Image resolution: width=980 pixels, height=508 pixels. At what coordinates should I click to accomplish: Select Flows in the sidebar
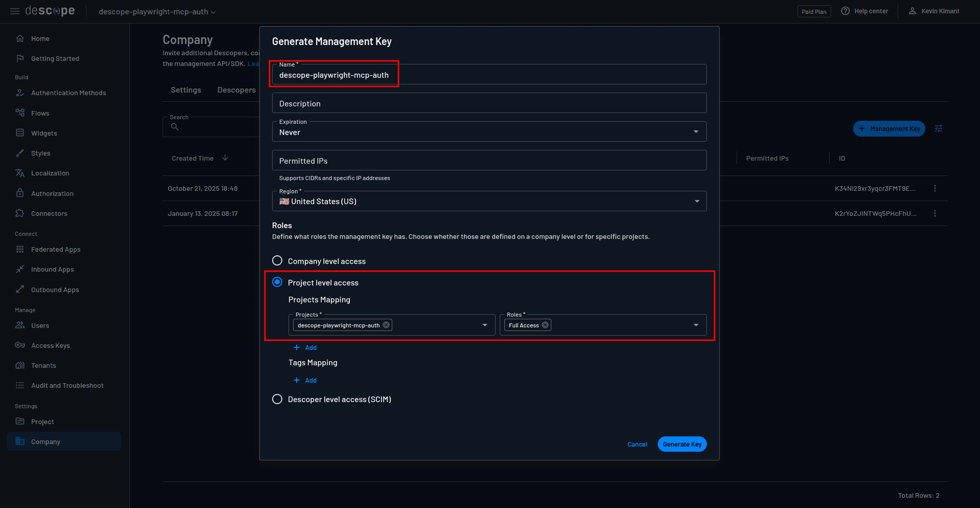pyautogui.click(x=40, y=113)
